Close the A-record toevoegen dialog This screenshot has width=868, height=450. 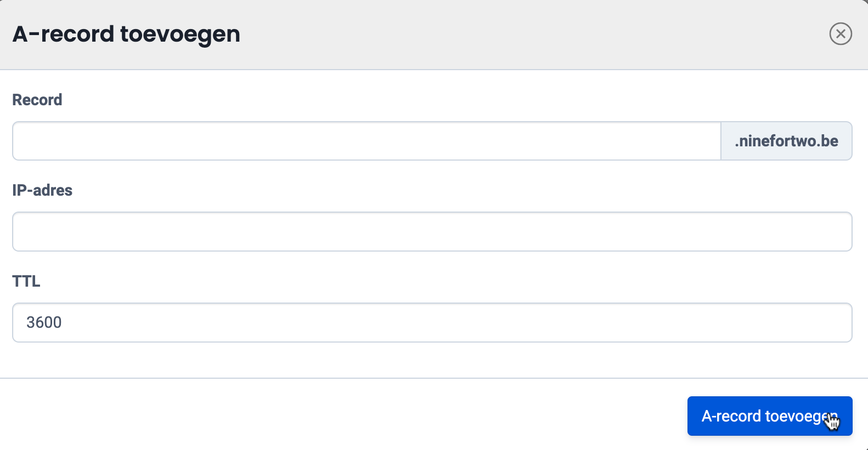pyautogui.click(x=840, y=34)
